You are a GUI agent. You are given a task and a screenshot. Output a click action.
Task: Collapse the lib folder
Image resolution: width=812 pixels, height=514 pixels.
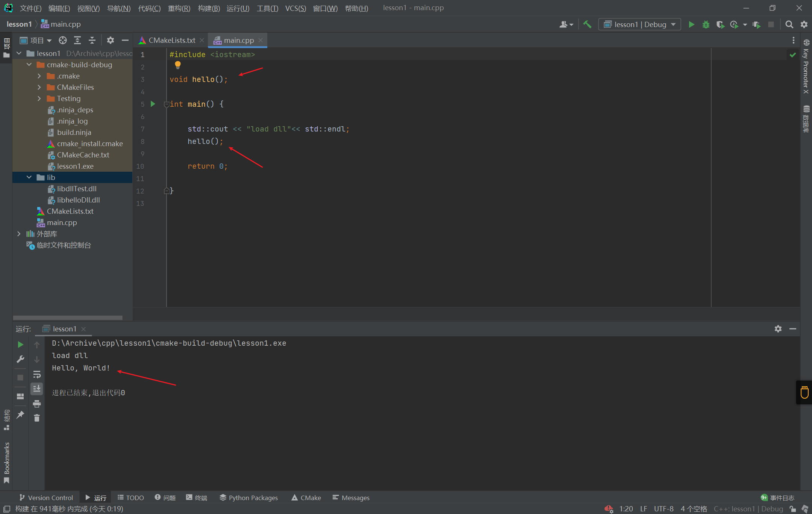click(x=29, y=177)
